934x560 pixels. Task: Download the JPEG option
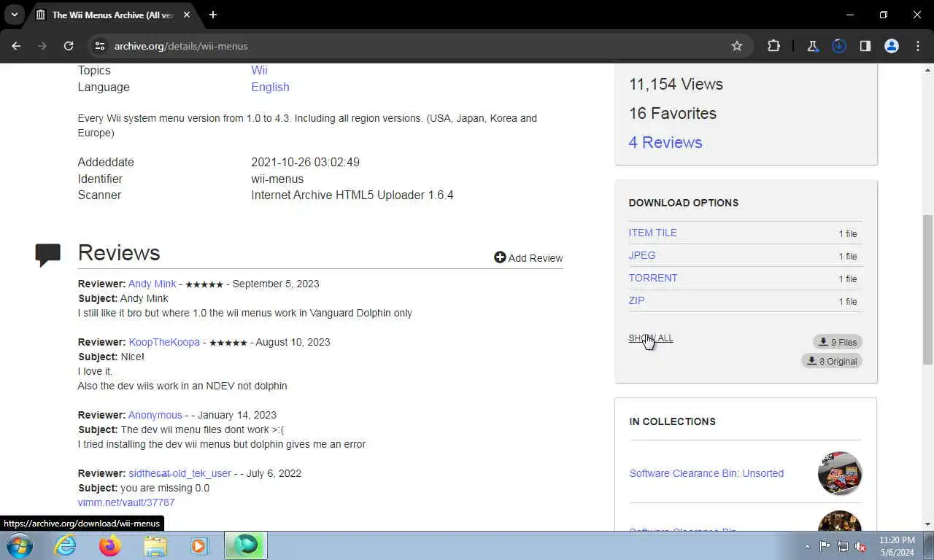pos(642,255)
